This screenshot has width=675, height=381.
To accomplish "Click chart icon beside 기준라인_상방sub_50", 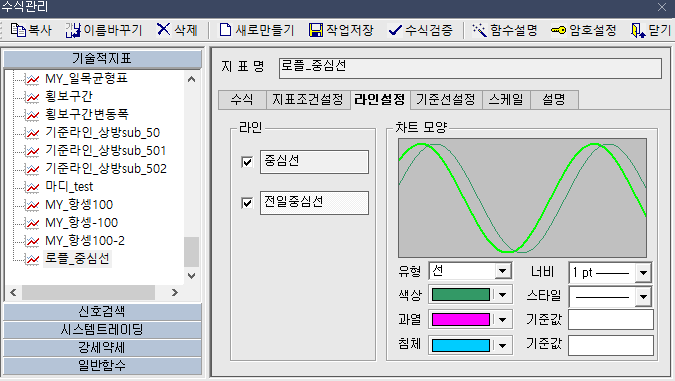I will (x=32, y=133).
